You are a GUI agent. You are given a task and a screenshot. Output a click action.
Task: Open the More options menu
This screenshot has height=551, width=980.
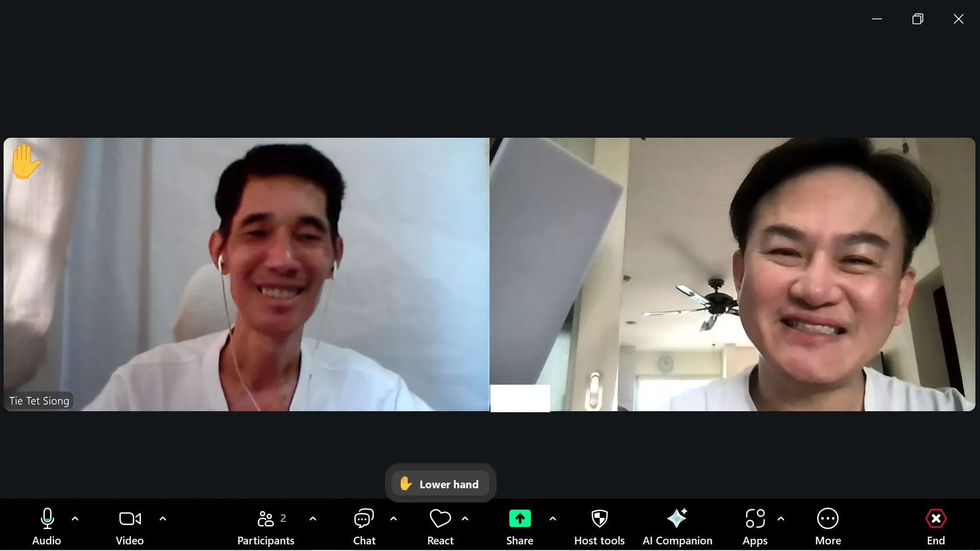[827, 519]
